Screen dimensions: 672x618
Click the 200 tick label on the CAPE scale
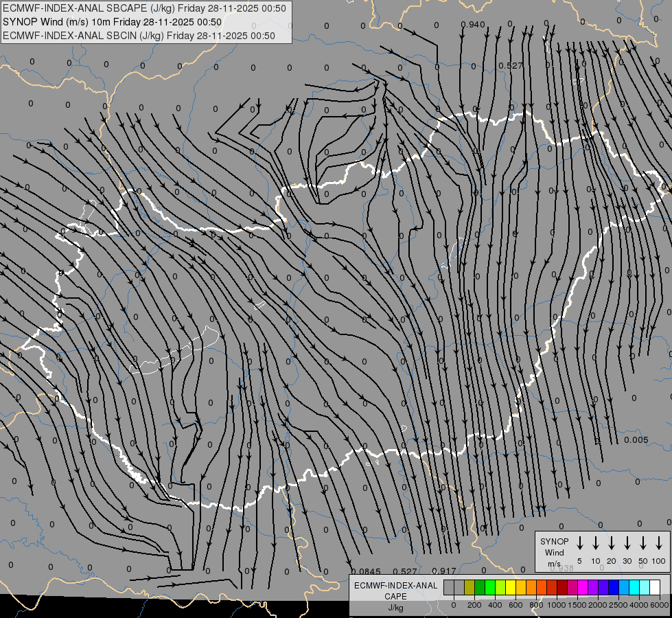pos(474,605)
